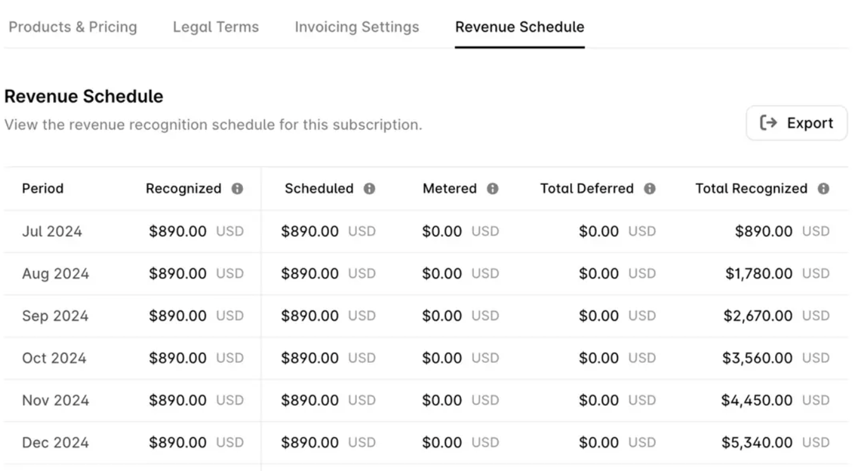Image resolution: width=868 pixels, height=471 pixels.
Task: Click the Period column header
Action: point(42,188)
